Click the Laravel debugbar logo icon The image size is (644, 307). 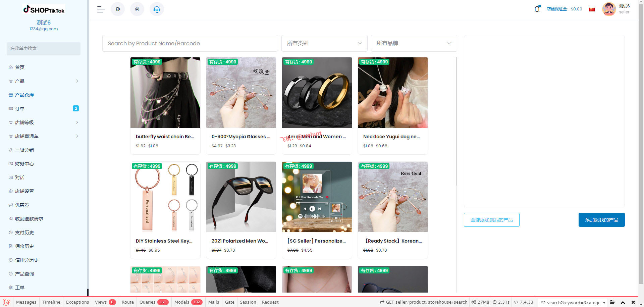point(6,302)
